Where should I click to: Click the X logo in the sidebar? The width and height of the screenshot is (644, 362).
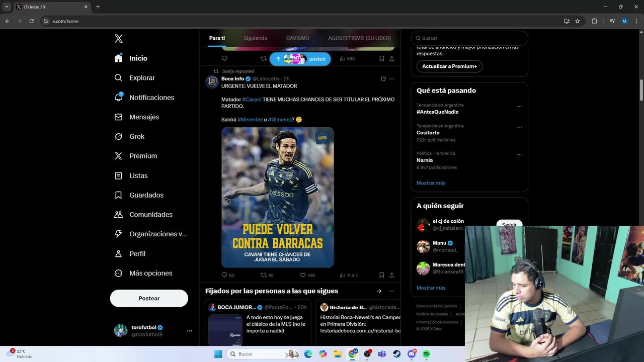(119, 39)
